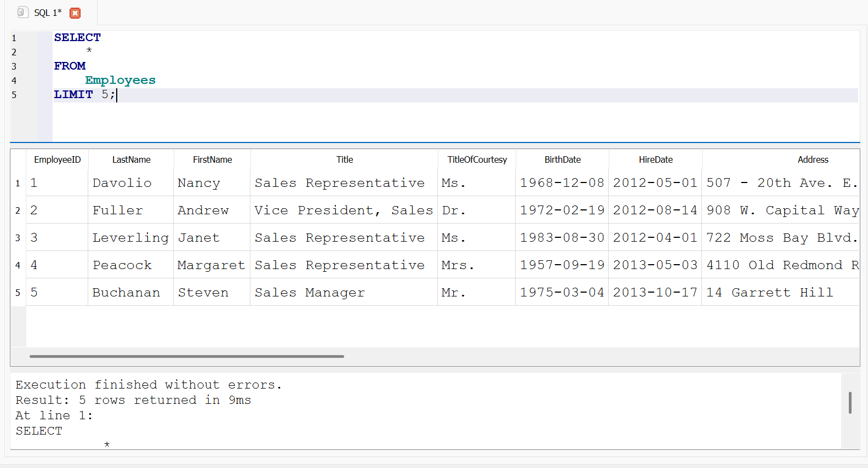This screenshot has width=868, height=468.
Task: Click the vertical scrollbar in message pane
Action: 850,403
